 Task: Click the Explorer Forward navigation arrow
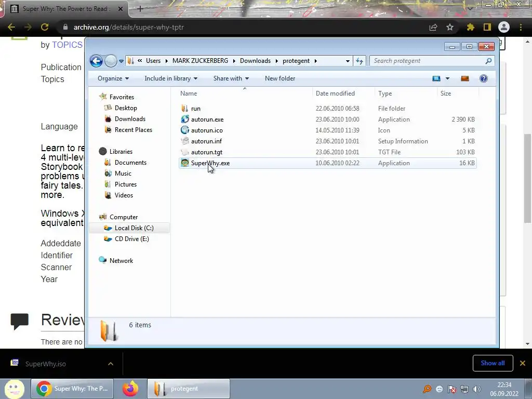point(111,61)
